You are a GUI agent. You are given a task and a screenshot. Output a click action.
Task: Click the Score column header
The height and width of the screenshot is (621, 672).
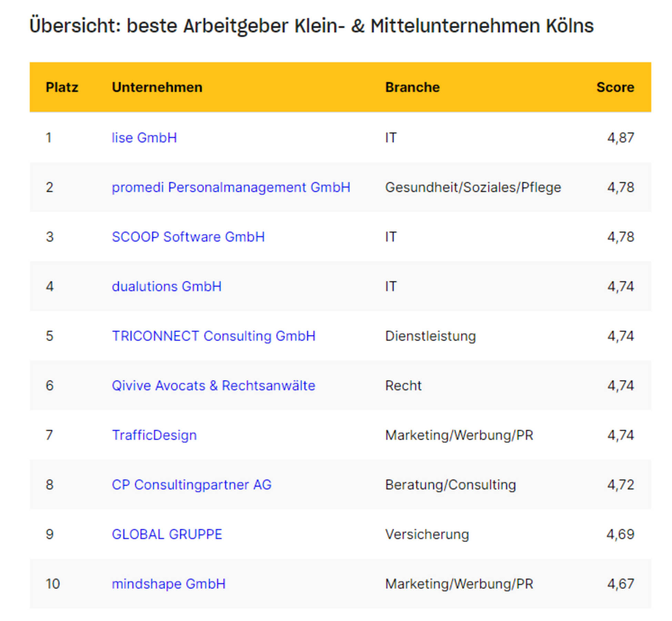615,87
